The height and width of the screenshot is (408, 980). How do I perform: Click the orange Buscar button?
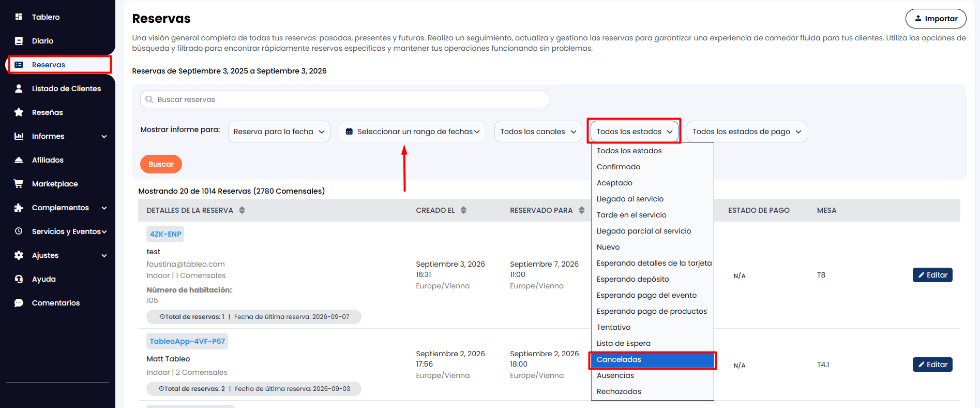click(161, 164)
